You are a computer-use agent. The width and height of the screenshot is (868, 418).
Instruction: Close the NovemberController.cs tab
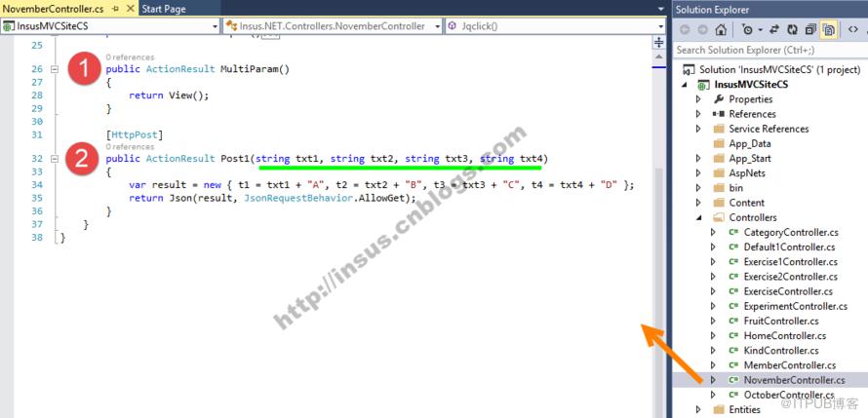[130, 9]
